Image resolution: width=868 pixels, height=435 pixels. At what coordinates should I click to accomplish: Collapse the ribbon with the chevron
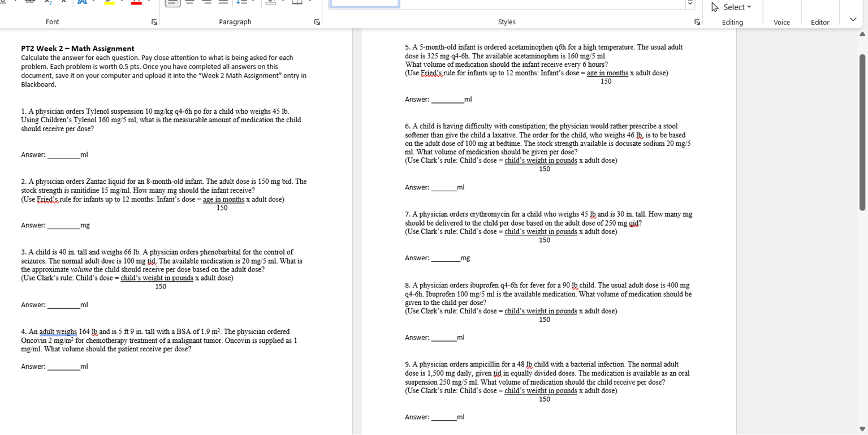(853, 20)
